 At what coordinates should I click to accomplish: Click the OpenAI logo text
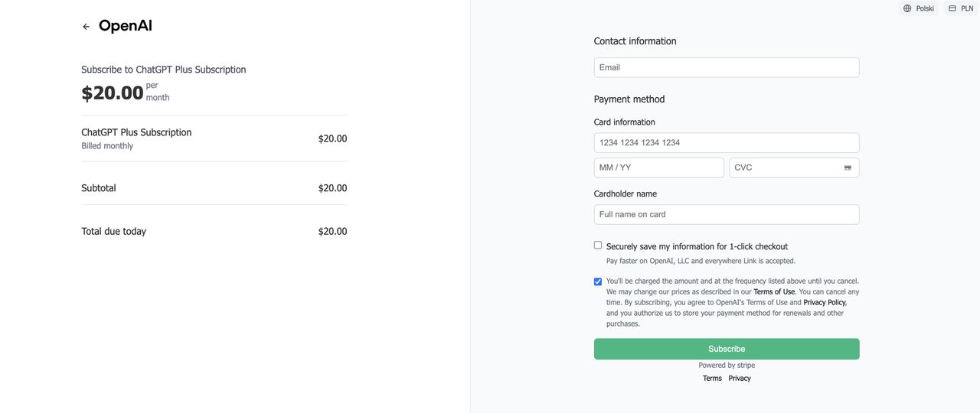click(x=126, y=26)
